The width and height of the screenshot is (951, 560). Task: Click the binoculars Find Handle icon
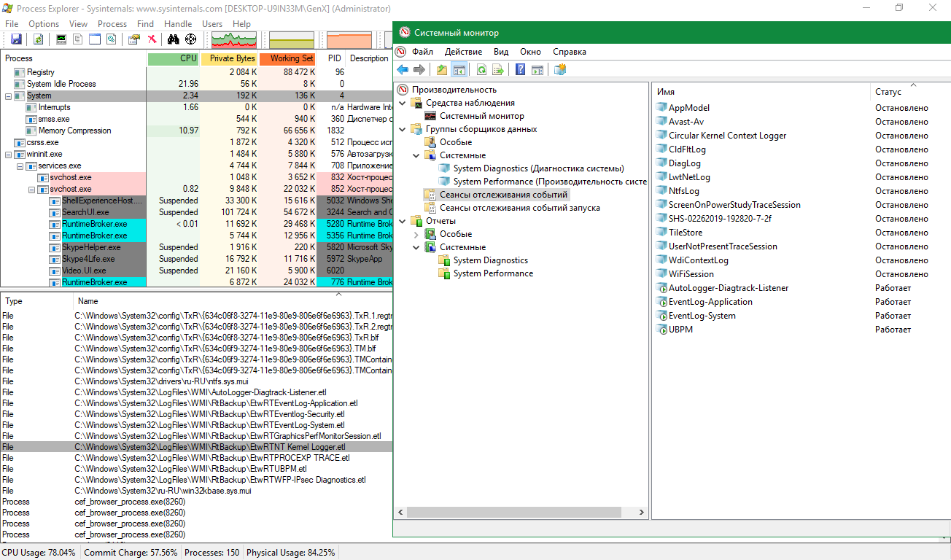pyautogui.click(x=174, y=39)
